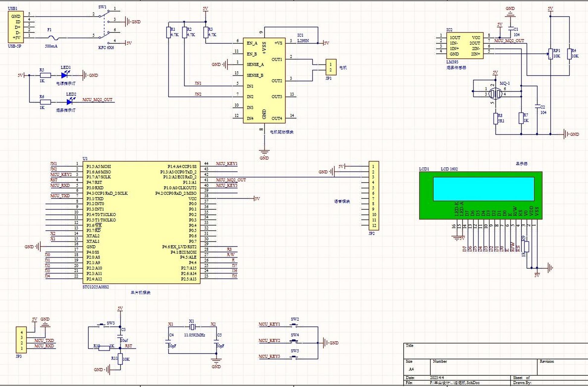The image size is (588, 387).
Task: Select pull-up resistor R3
Action: click(206, 32)
